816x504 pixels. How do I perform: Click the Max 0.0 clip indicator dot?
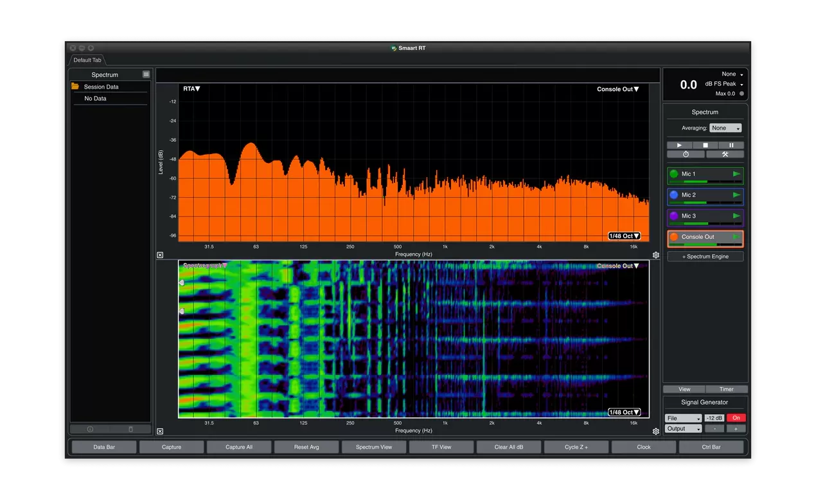(741, 94)
